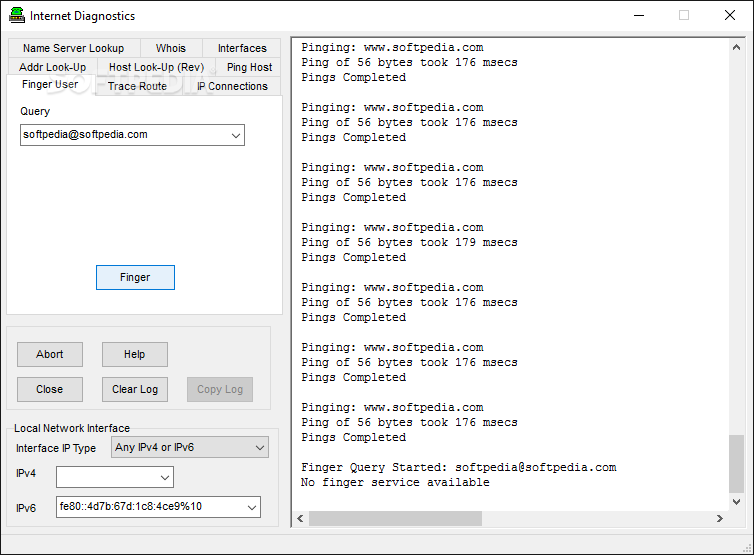Expand the IPv4 address dropdown
This screenshot has width=754, height=555.
point(165,478)
